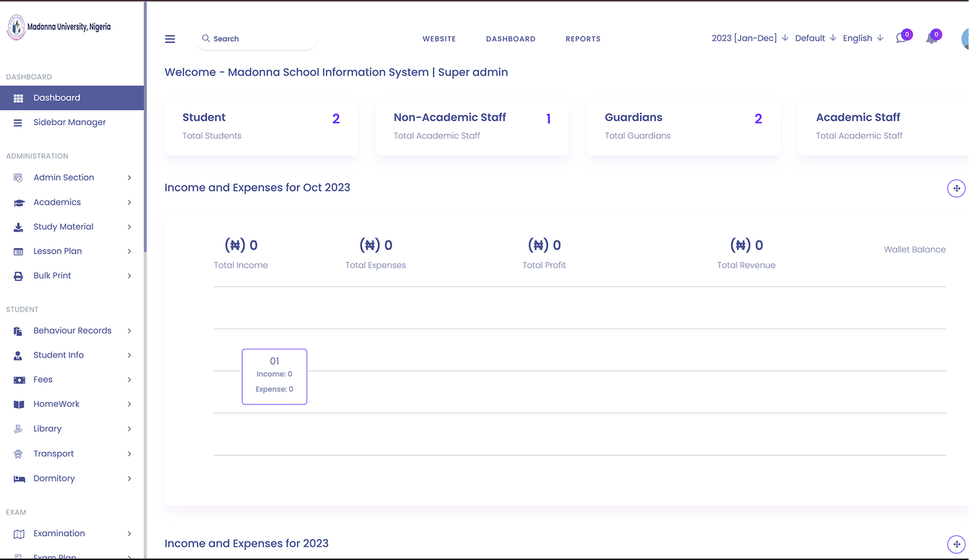Screen dimensions: 969x560
Task: Click the search input field
Action: pos(254,38)
